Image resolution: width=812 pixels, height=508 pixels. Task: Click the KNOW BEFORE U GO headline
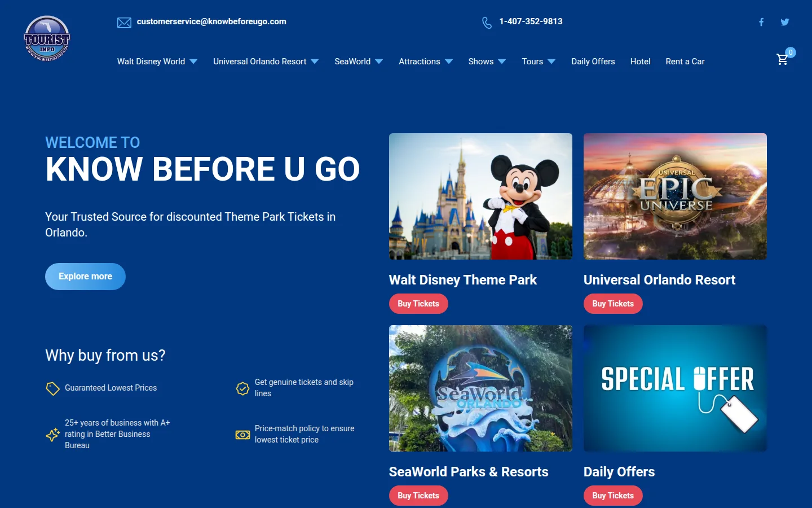coord(202,169)
